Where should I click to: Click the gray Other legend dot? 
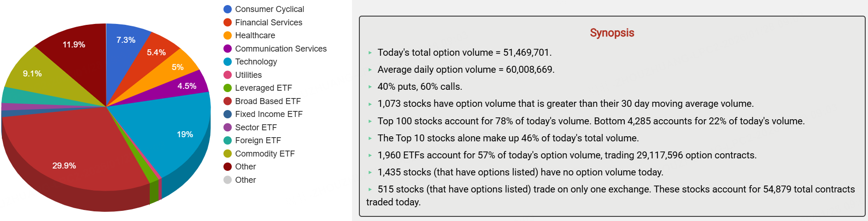tap(228, 180)
